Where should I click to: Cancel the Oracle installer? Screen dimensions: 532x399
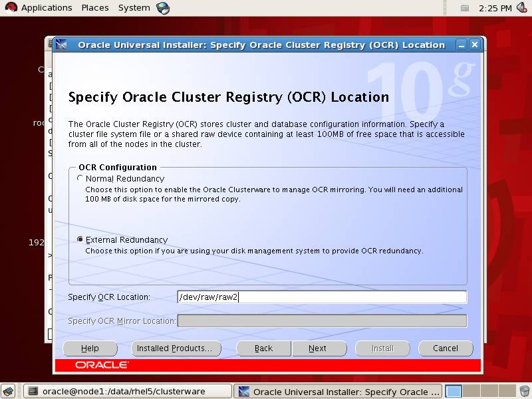(x=446, y=348)
